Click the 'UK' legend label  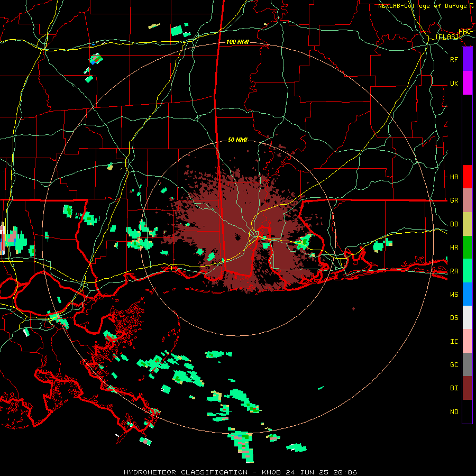click(454, 84)
